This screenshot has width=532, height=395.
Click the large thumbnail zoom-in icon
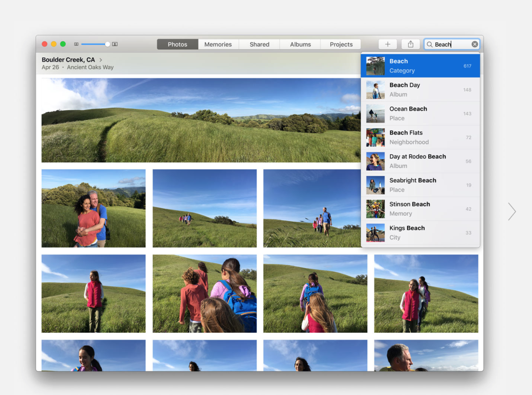(115, 44)
